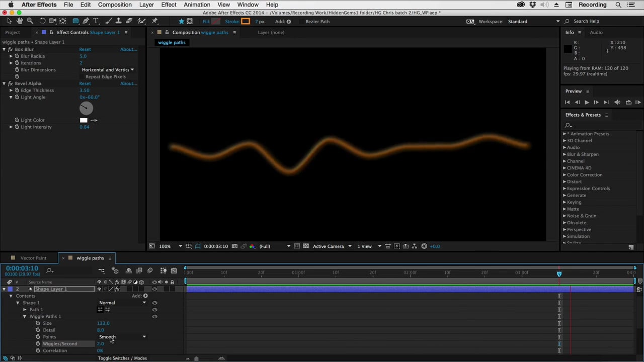Open the Composition menu

click(x=115, y=5)
